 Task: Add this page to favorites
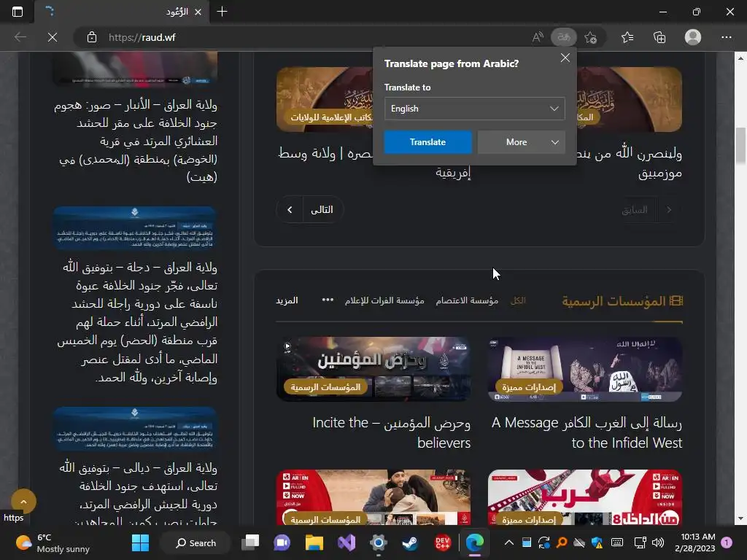tap(590, 37)
